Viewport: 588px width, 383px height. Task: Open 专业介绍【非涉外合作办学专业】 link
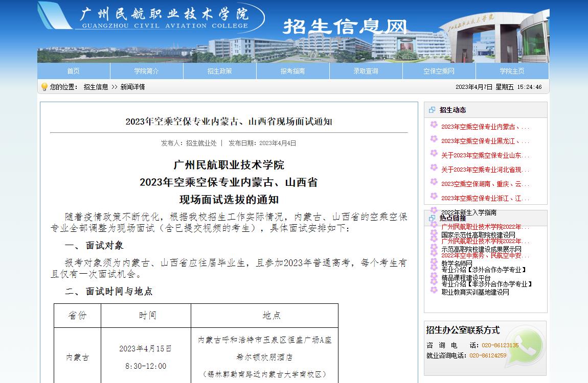point(487,284)
